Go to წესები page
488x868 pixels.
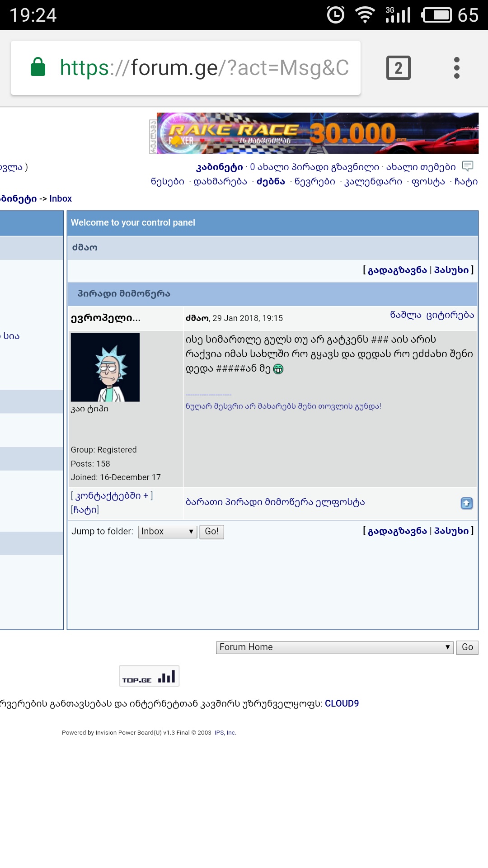168,182
